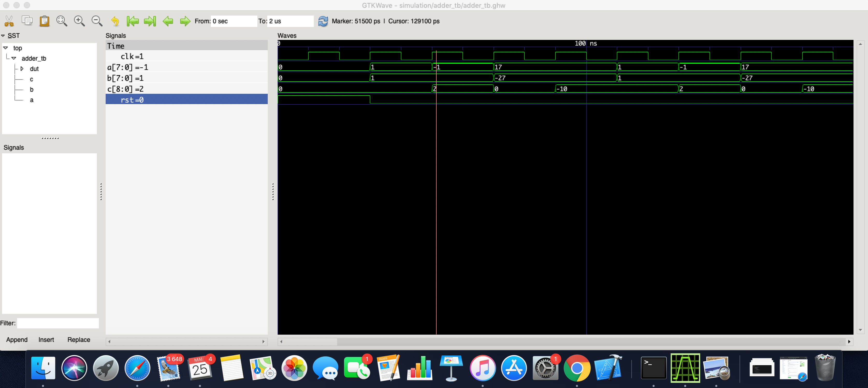Select dut in the SST tree
Screen dimensions: 868x388
34,69
